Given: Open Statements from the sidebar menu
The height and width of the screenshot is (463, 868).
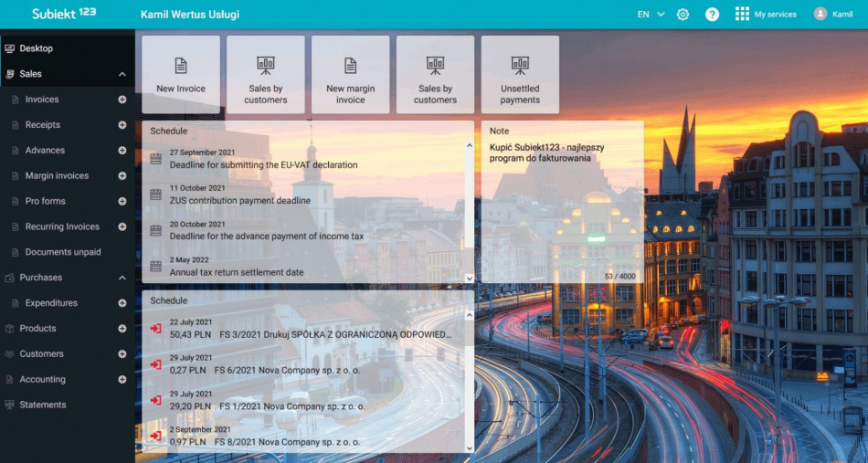Looking at the screenshot, I should tap(43, 405).
